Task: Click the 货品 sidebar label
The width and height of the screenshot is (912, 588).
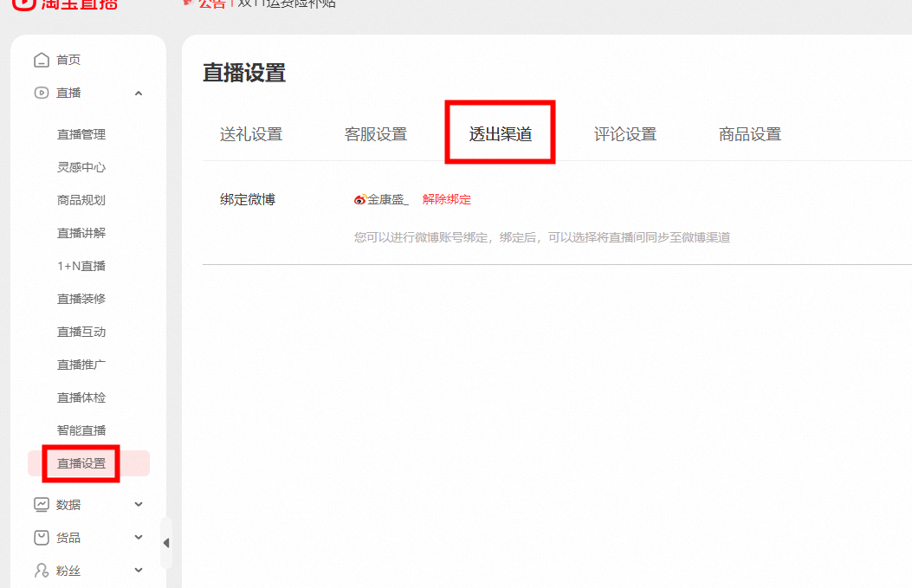Action: [68, 538]
